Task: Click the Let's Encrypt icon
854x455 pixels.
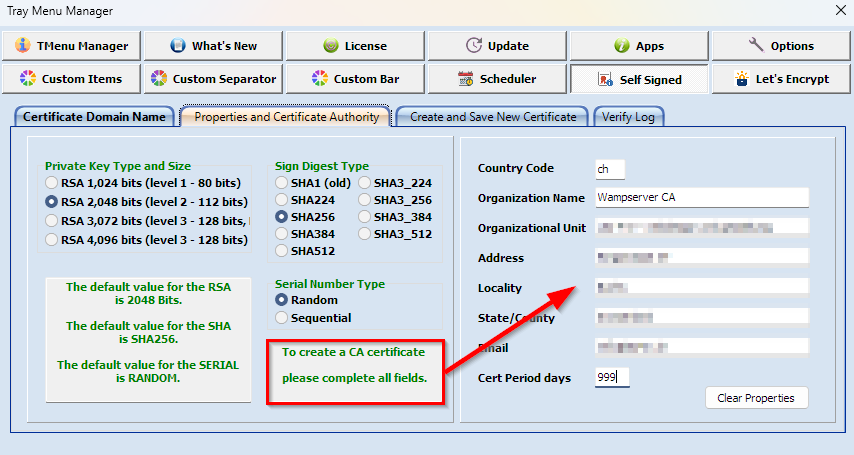Action: point(742,79)
